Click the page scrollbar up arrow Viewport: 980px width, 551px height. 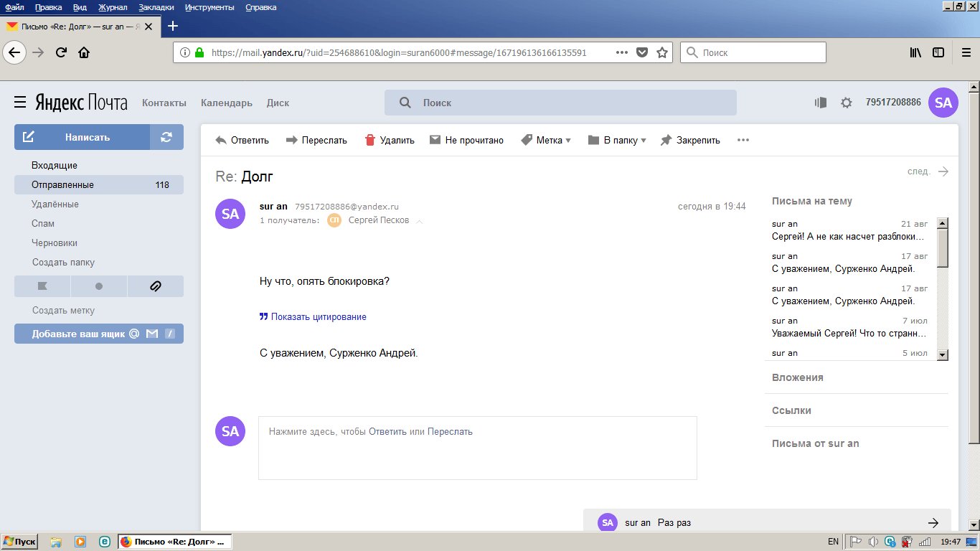974,88
